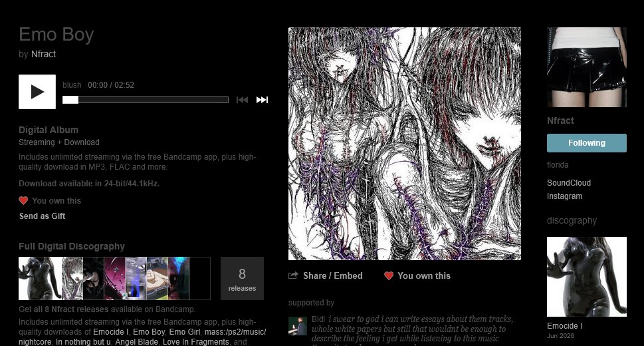Click the playback progress bar track
The height and width of the screenshot is (346, 644).
(x=146, y=100)
